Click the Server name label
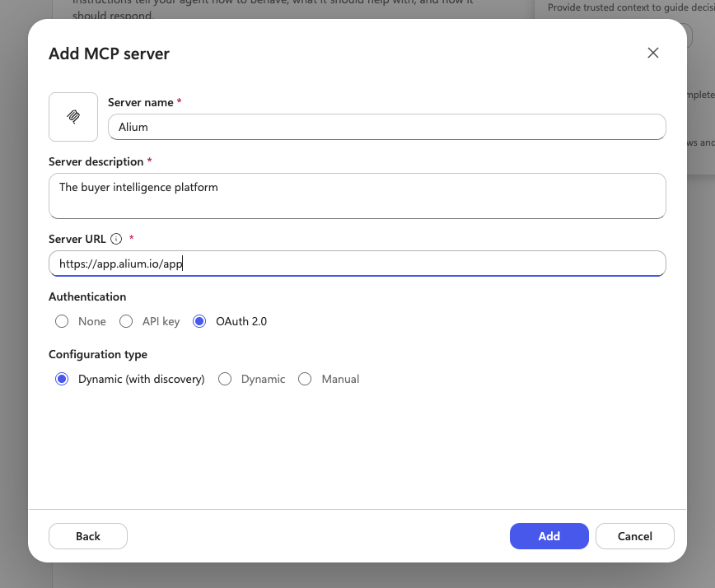The height and width of the screenshot is (588, 715). click(x=140, y=103)
